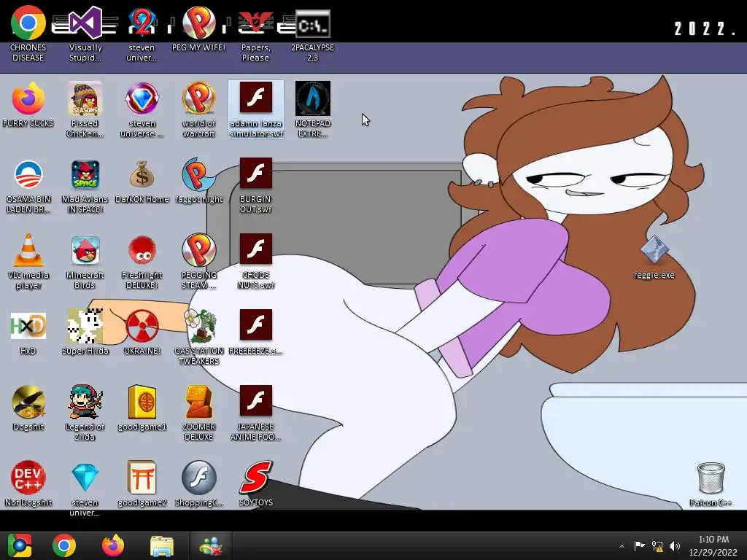The image size is (747, 560).
Task: Select the good game1 mahjong tile icon
Action: pos(142,402)
